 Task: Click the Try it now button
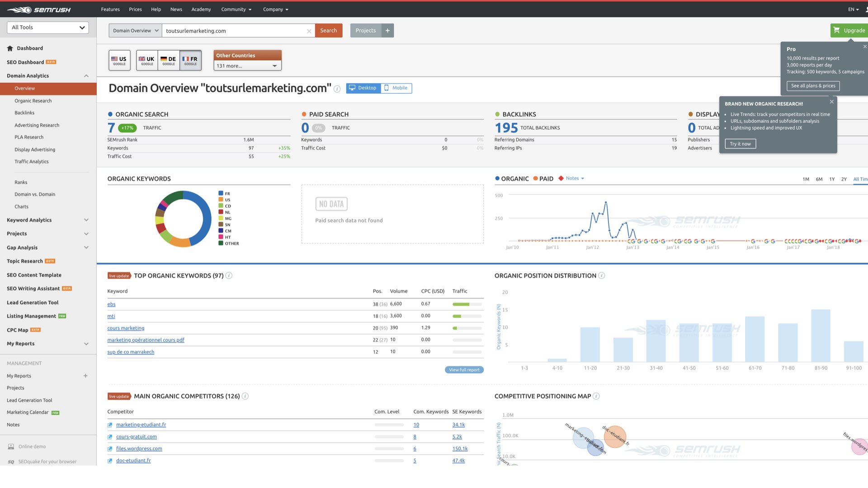click(x=740, y=144)
